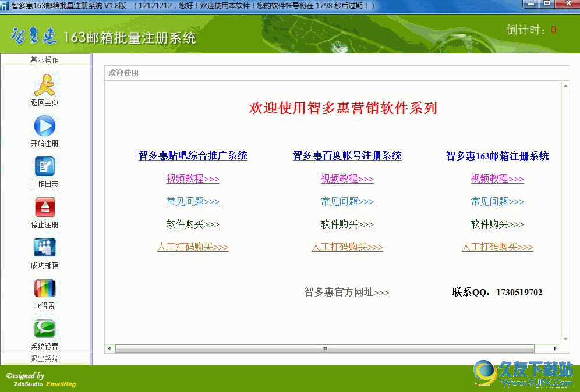The width and height of the screenshot is (580, 392).
Task: Open 常见问题 under 百度帐号注册系统
Action: [x=347, y=202]
